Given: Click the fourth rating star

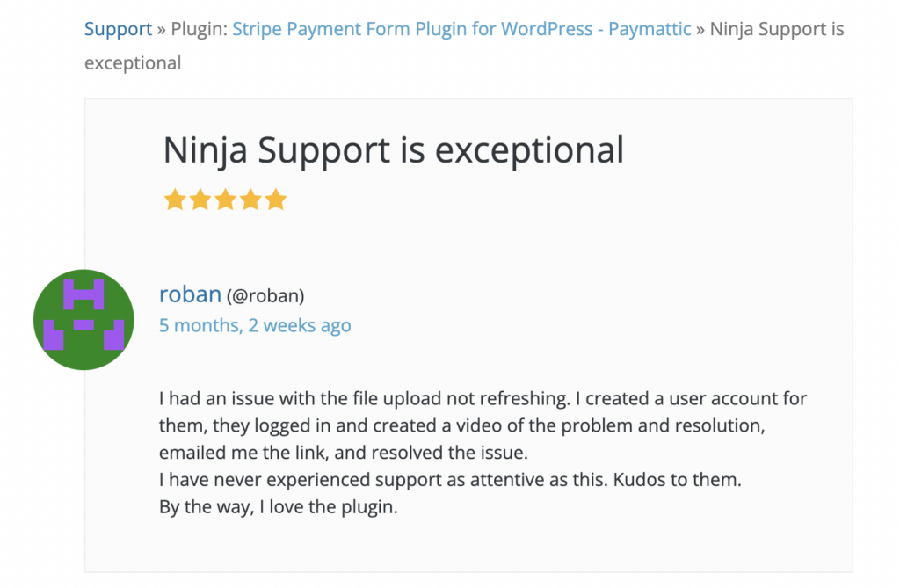Looking at the screenshot, I should (251, 200).
